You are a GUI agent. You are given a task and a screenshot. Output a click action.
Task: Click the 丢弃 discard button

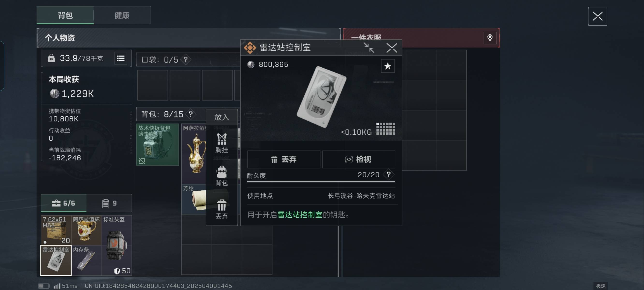coord(284,159)
